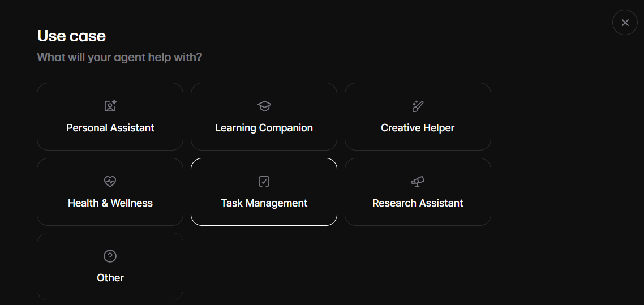Viewport: 644px width, 305px height.
Task: Click "What will your agent help with?" subtitle
Action: tap(119, 57)
